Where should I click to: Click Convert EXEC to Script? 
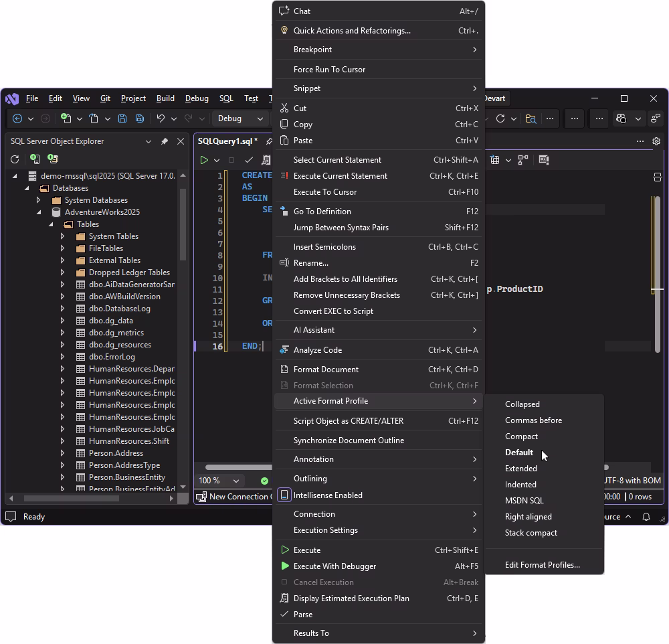379,311
